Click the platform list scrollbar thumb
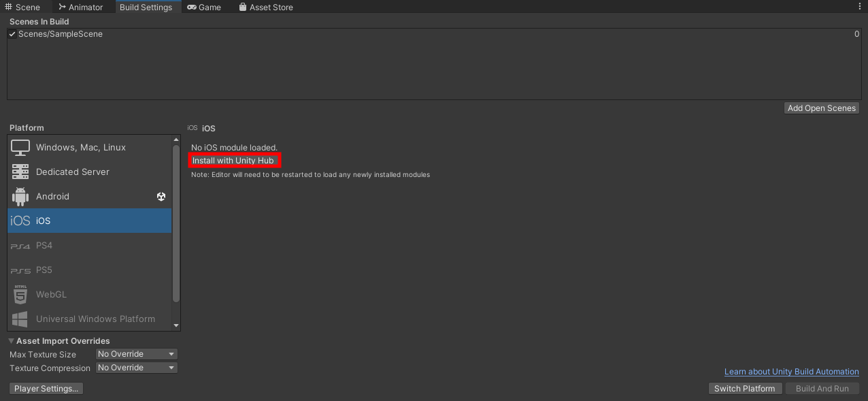Image resolution: width=868 pixels, height=401 pixels. click(x=176, y=223)
